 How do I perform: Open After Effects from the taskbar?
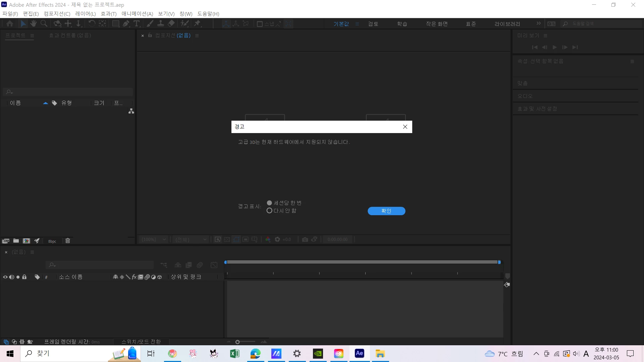pos(359,353)
